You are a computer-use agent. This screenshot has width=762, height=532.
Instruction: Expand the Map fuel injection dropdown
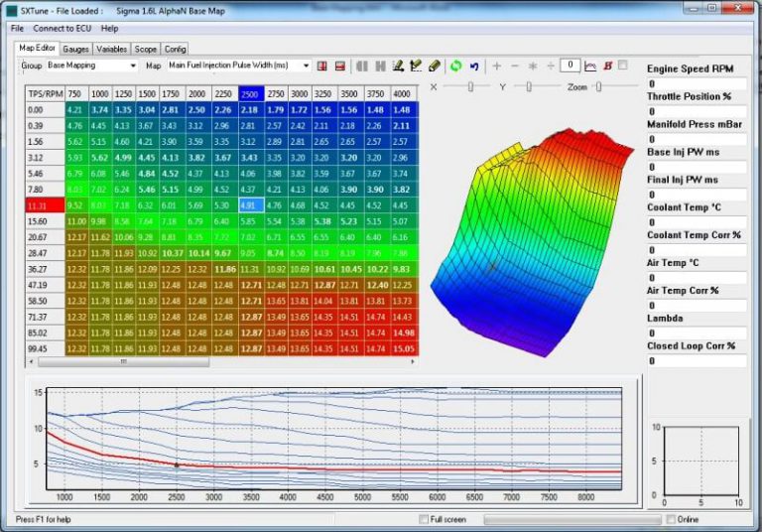[x=238, y=66]
